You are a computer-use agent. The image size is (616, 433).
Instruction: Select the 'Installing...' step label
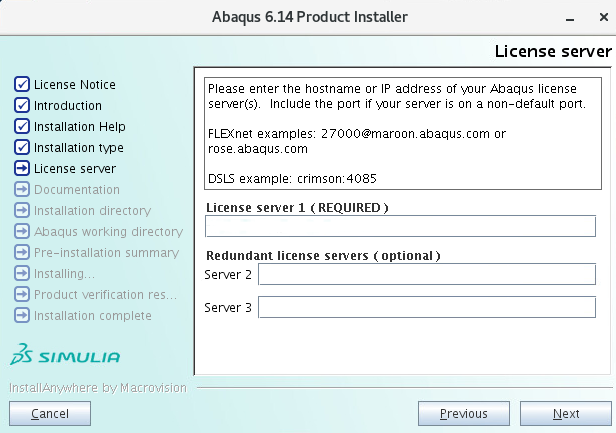coord(64,273)
